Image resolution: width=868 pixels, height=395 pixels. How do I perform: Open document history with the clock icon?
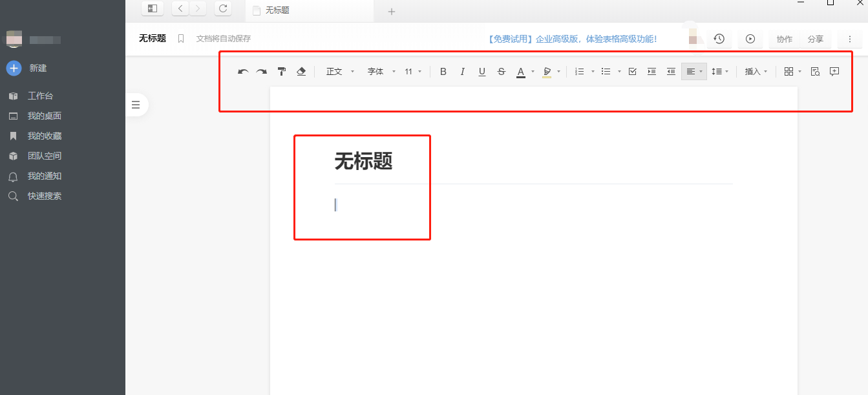tap(719, 39)
